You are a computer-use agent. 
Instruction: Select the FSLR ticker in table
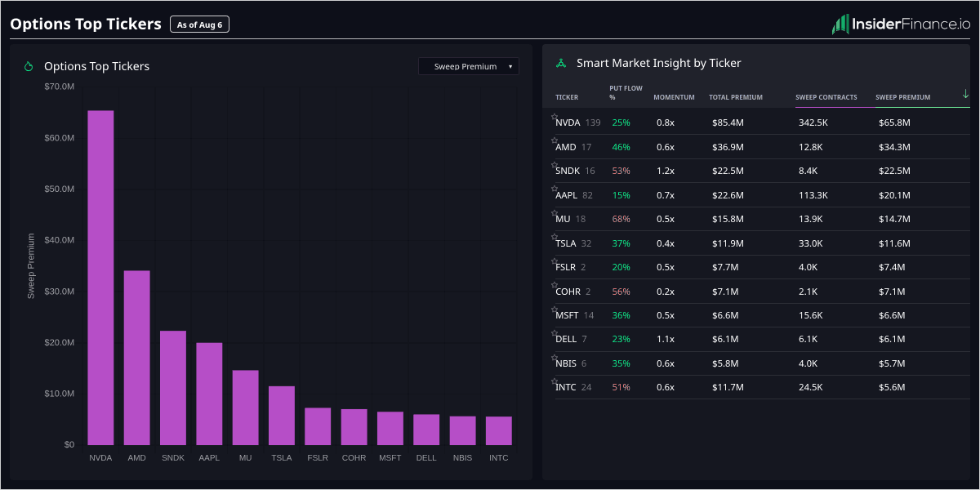pyautogui.click(x=566, y=267)
